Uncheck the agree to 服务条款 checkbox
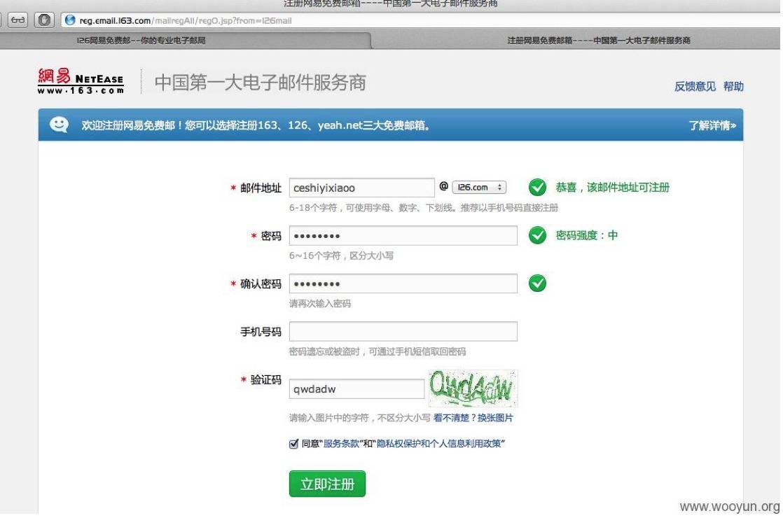The image size is (783, 532). [x=293, y=444]
